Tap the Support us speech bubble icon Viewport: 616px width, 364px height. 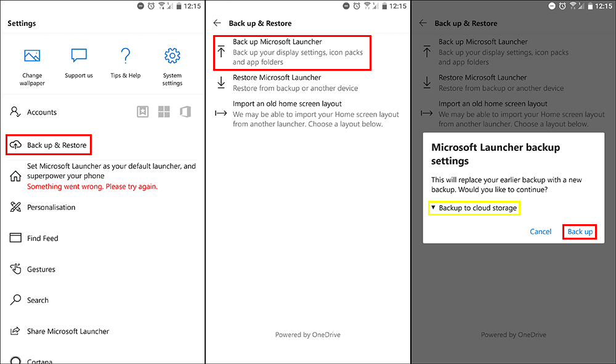point(79,56)
